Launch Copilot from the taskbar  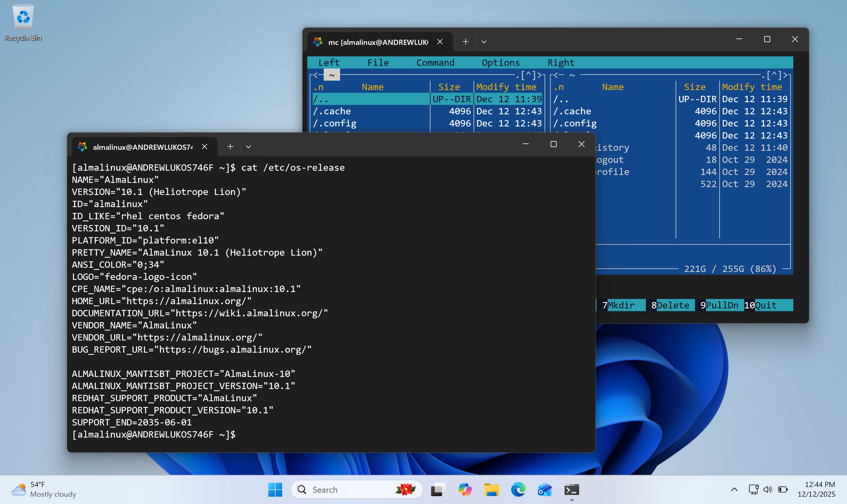(464, 489)
